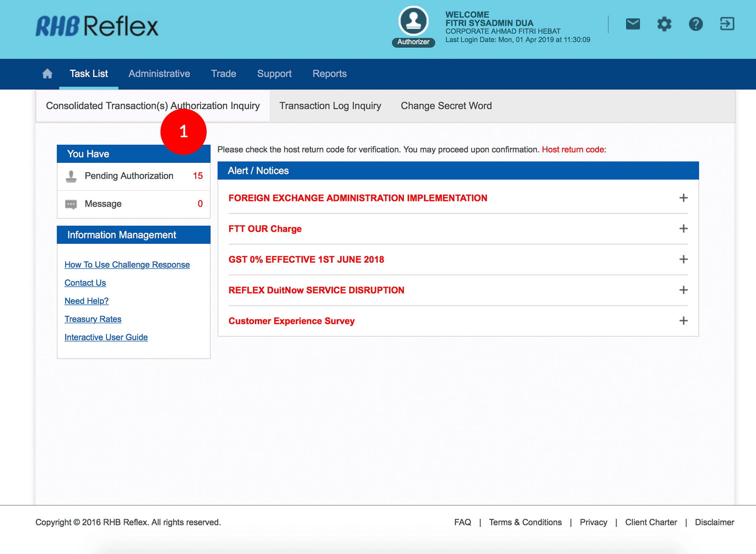The height and width of the screenshot is (554, 756).
Task: Click the help question mark icon
Action: pos(696,24)
